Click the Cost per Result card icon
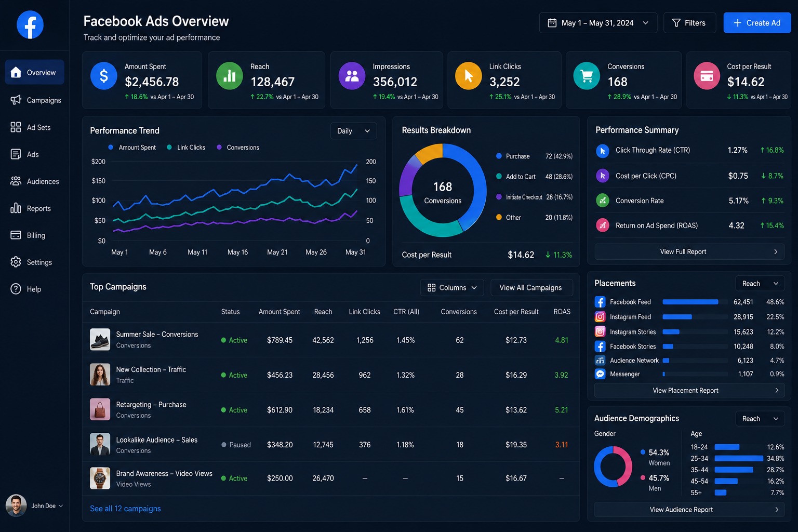 point(707,76)
